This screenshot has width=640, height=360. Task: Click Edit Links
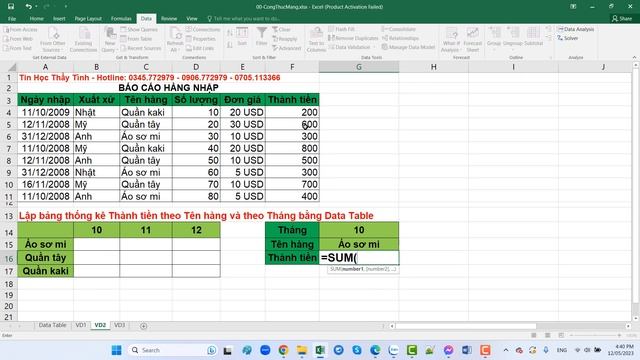pos(200,48)
